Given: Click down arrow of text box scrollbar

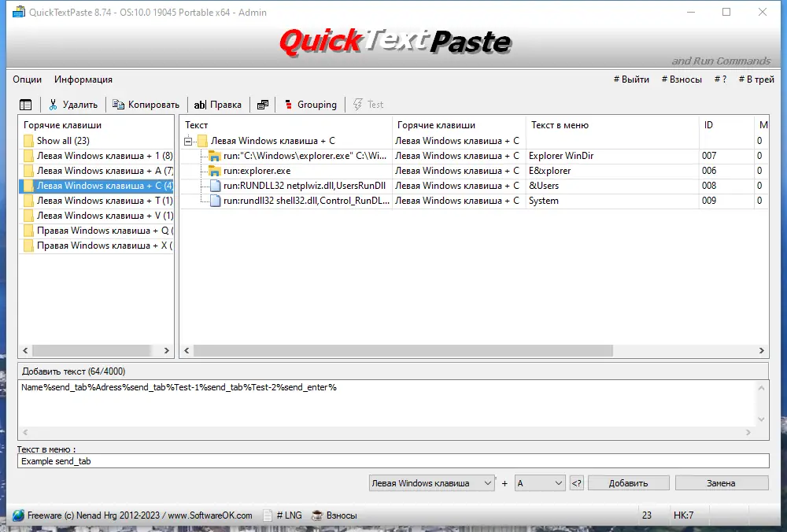Looking at the screenshot, I should pos(761,419).
